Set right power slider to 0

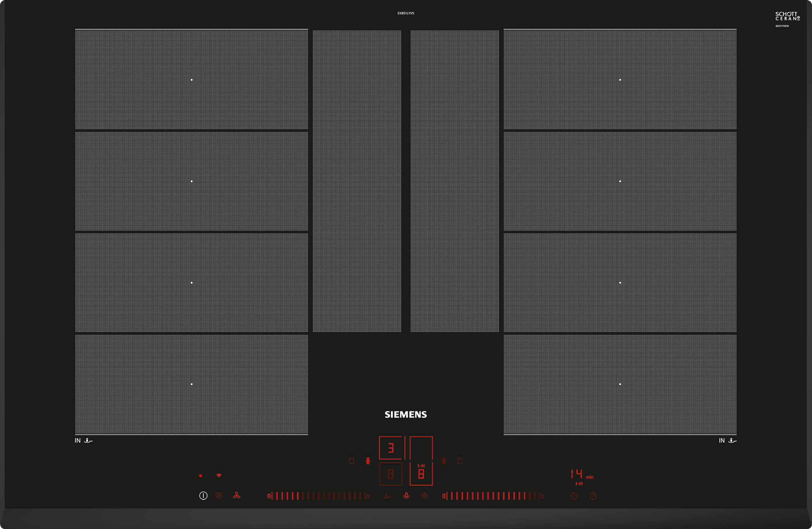coord(444,496)
